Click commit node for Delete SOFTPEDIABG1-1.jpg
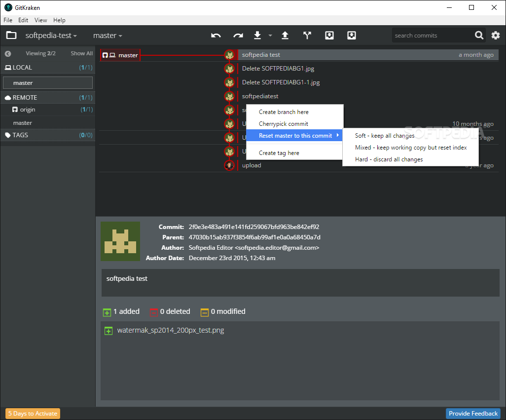Screen dimensions: 506x420 click(x=229, y=82)
